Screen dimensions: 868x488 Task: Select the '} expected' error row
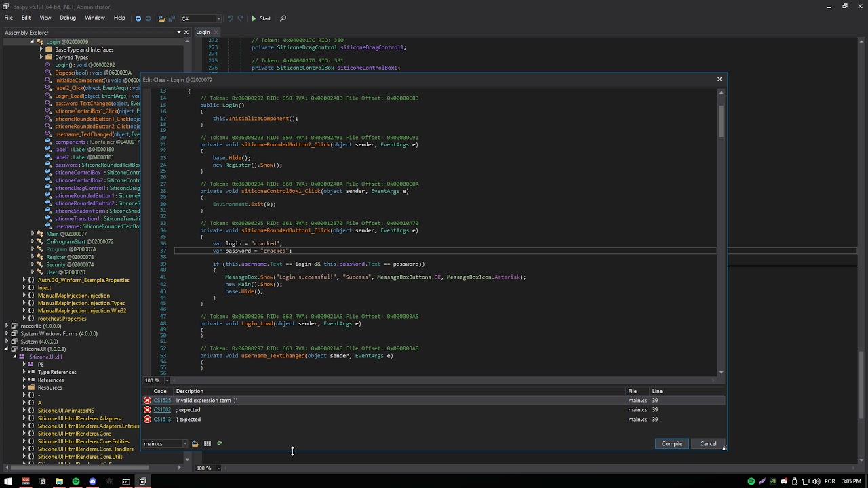coord(434,419)
